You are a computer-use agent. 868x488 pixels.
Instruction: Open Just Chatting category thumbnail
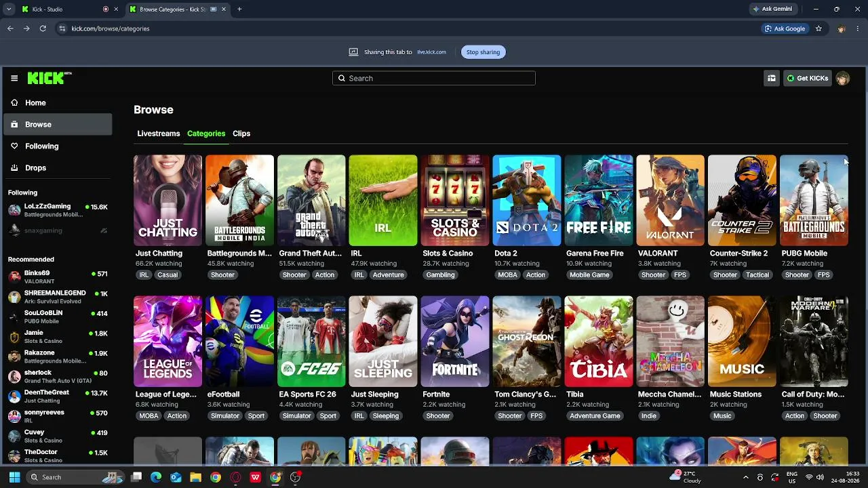(167, 200)
